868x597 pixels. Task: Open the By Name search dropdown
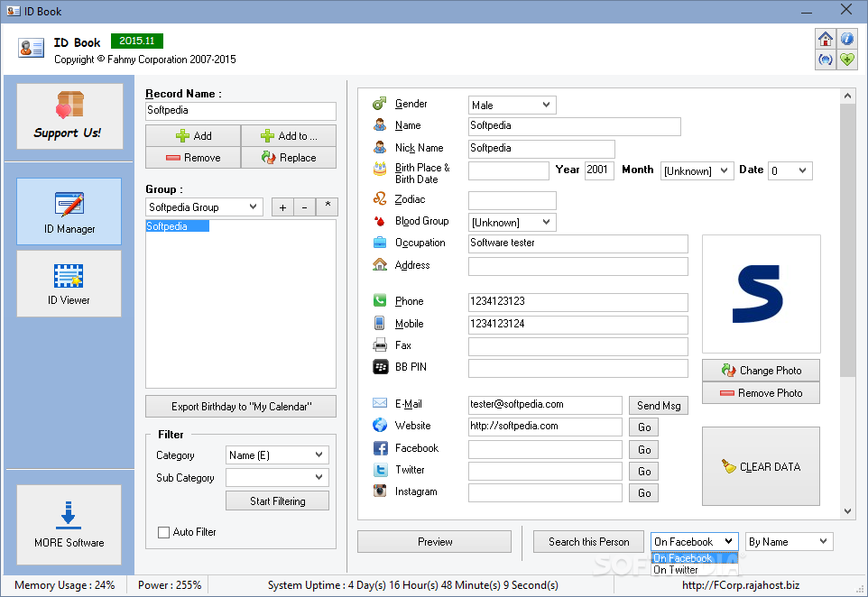coord(790,542)
